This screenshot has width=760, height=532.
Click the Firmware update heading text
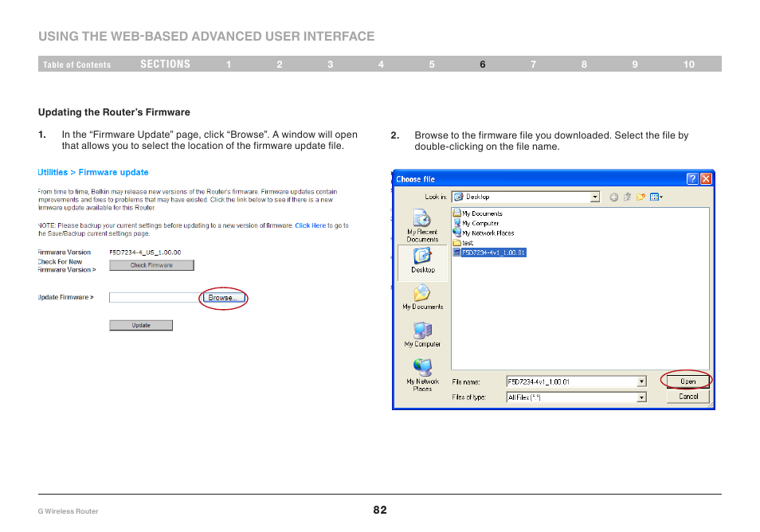(113, 173)
